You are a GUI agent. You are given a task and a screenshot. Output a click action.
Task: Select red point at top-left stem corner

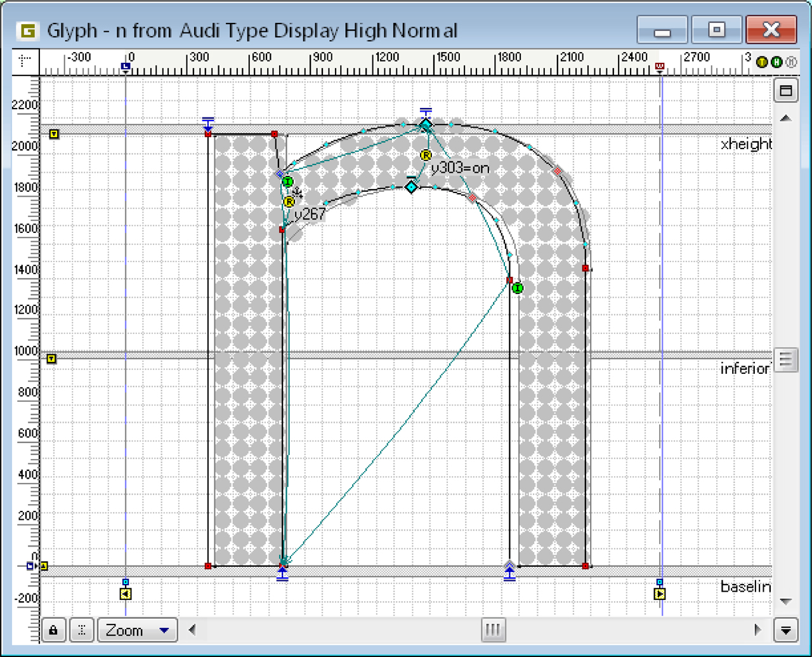[208, 134]
